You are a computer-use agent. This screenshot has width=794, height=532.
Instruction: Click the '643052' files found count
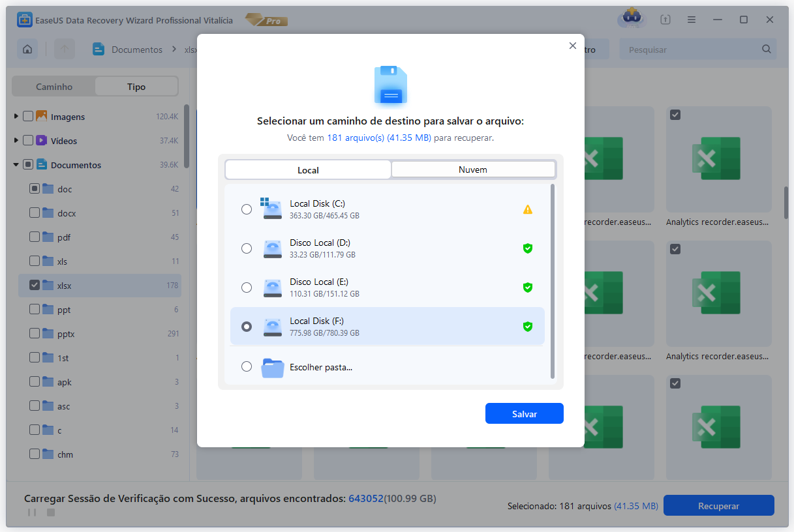365,499
